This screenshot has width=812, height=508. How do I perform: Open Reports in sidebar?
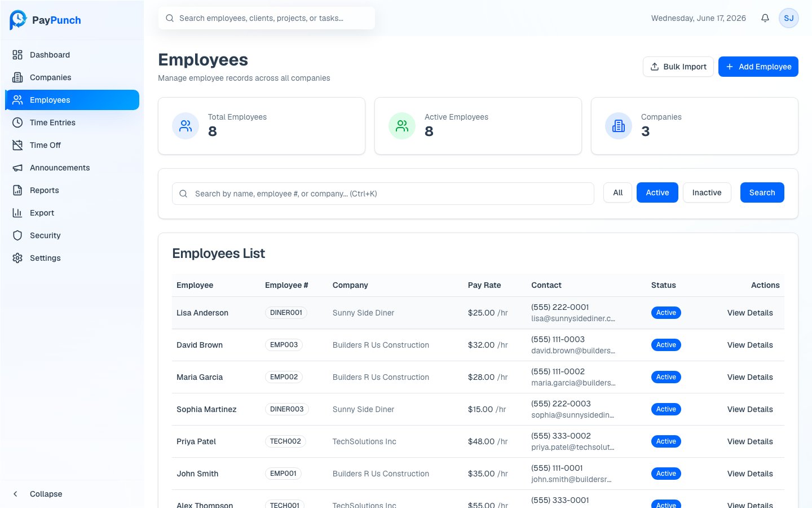(72, 190)
